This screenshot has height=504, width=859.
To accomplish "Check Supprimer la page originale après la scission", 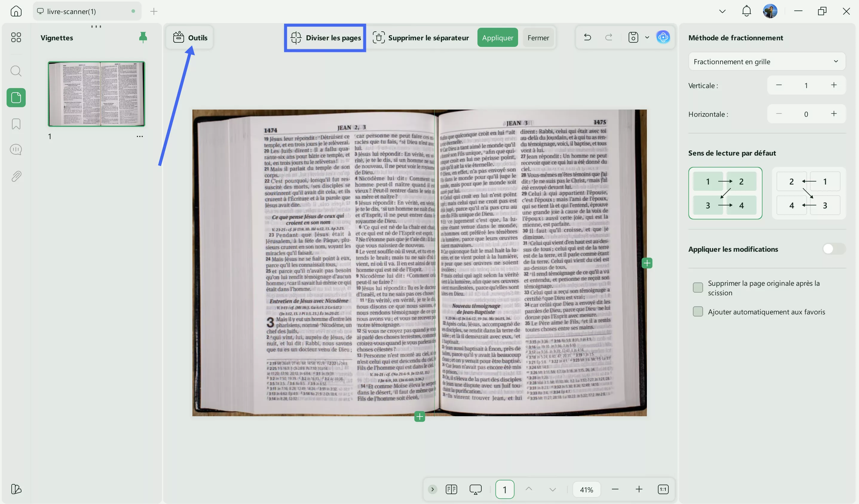I will (698, 288).
